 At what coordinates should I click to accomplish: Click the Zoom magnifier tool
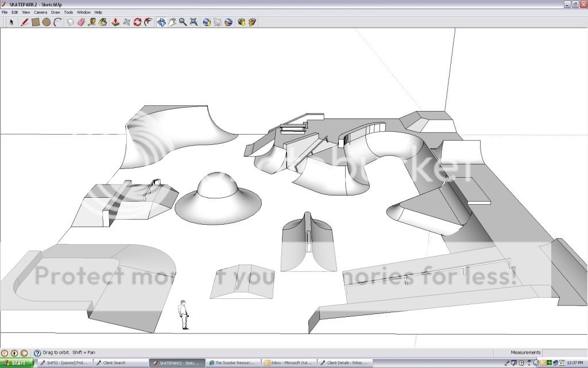click(183, 22)
